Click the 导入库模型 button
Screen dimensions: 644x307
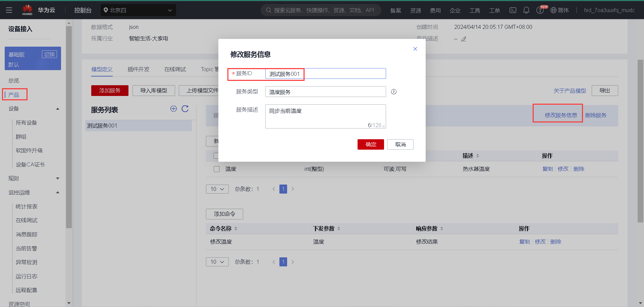click(154, 91)
